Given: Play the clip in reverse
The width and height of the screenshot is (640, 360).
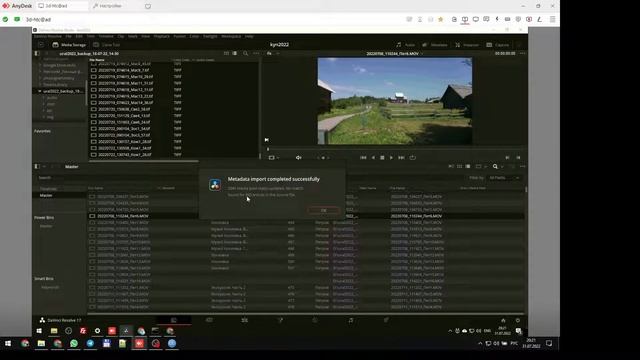Looking at the screenshot, I should 373,158.
